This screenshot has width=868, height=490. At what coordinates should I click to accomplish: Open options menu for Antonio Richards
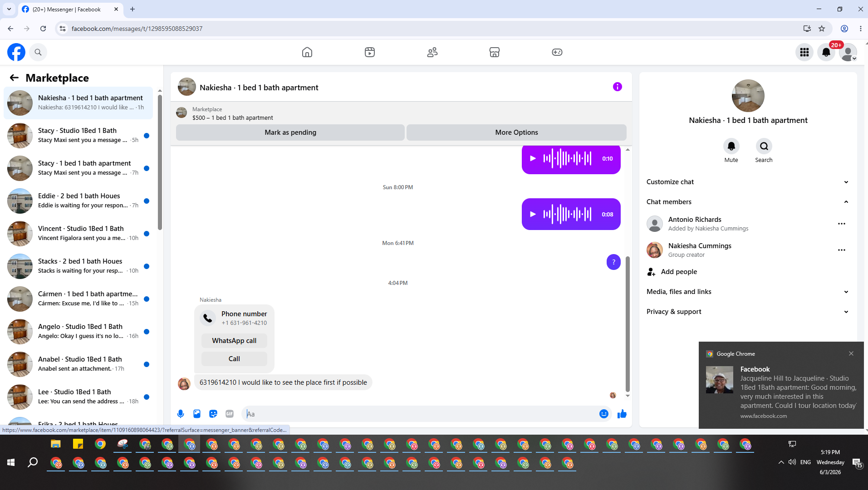(842, 224)
